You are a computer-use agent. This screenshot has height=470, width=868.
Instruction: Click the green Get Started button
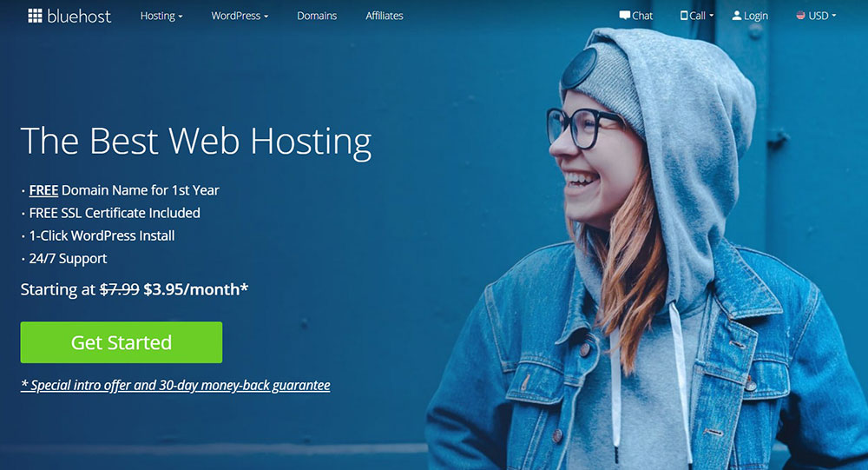122,342
